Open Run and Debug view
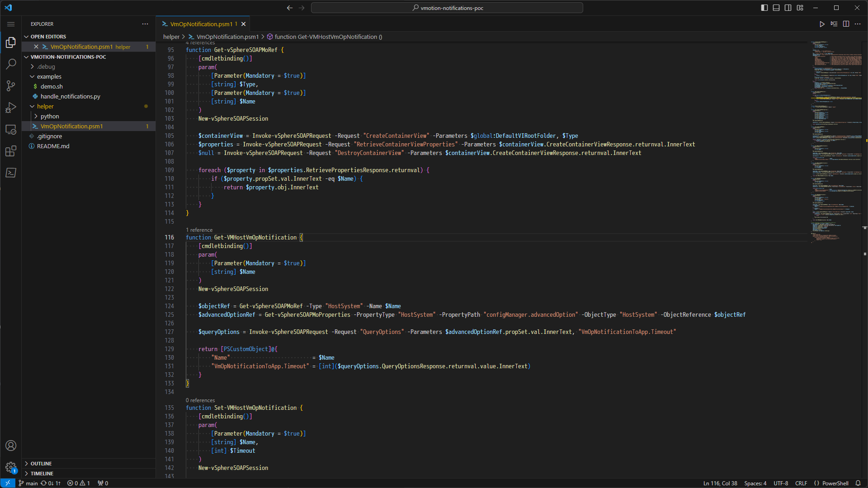The width and height of the screenshot is (868, 488). 11,108
